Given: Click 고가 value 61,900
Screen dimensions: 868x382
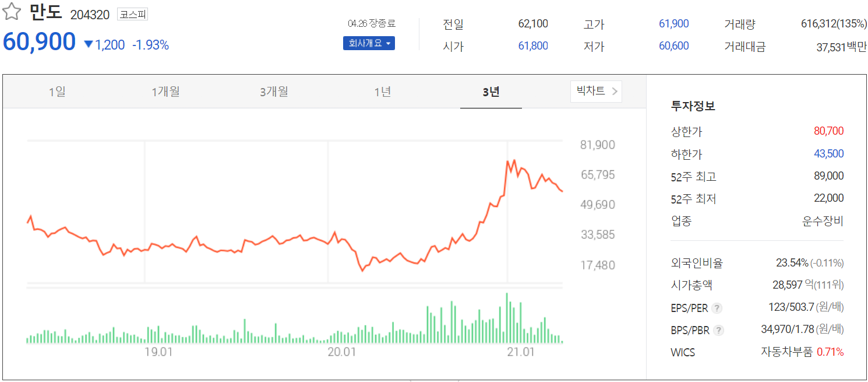Looking at the screenshot, I should (x=674, y=24).
